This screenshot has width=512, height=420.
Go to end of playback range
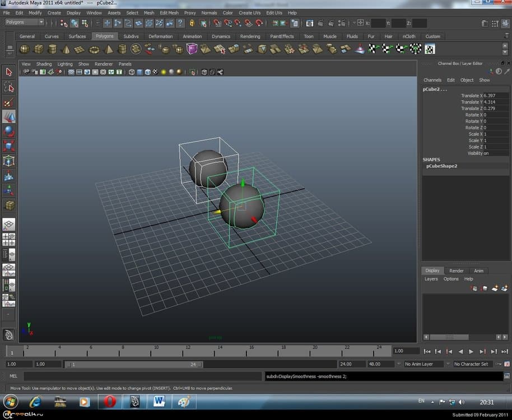(505, 352)
